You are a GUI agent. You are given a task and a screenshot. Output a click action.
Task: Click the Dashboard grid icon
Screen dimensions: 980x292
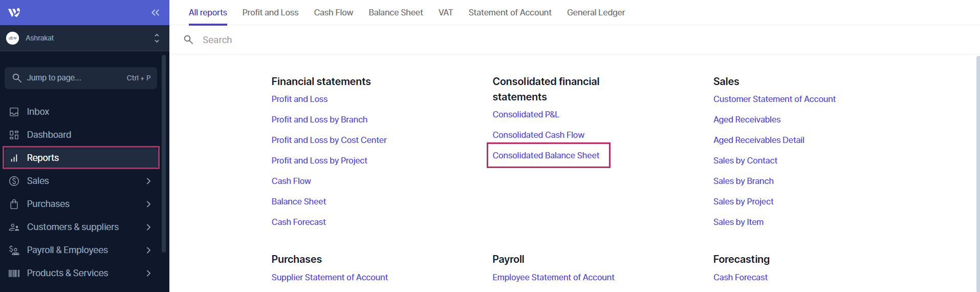[x=14, y=135]
